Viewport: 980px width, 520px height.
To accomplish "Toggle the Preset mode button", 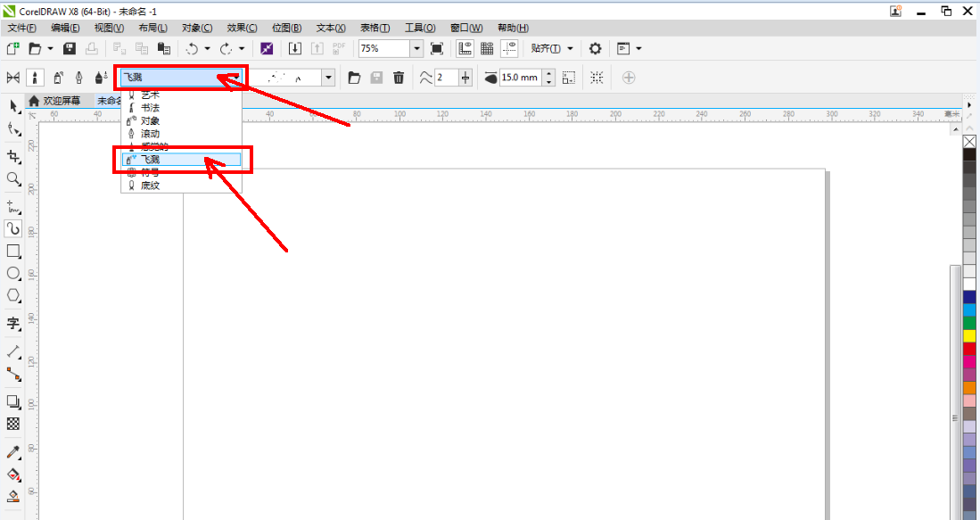I will click(x=13, y=78).
